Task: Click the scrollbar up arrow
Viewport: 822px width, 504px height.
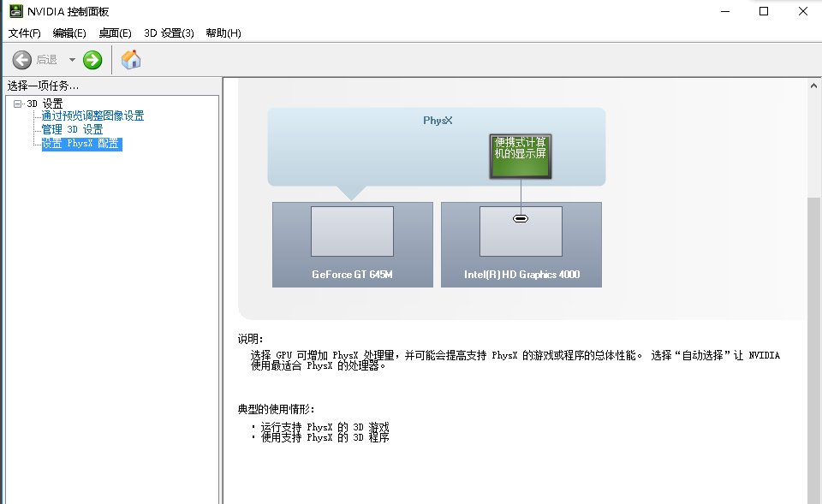Action: click(x=814, y=84)
